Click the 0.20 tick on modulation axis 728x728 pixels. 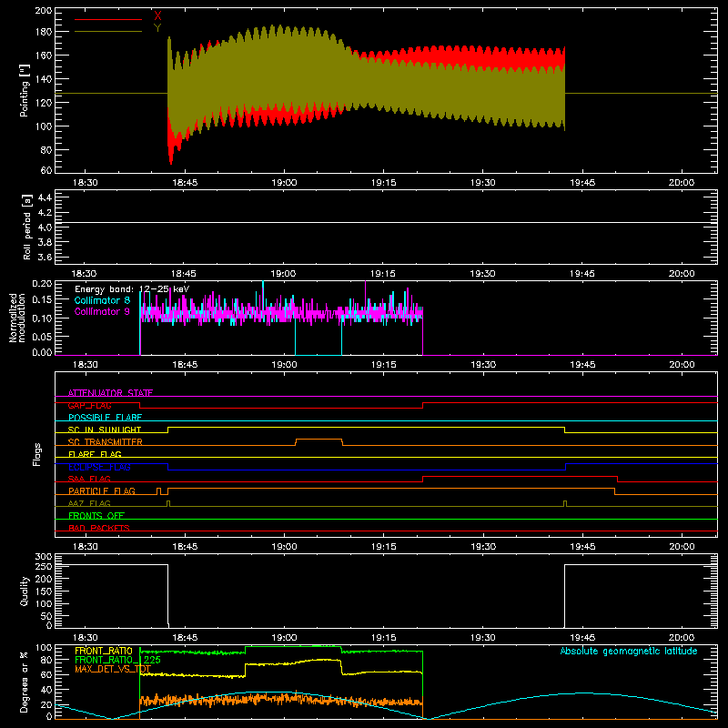tap(42, 284)
